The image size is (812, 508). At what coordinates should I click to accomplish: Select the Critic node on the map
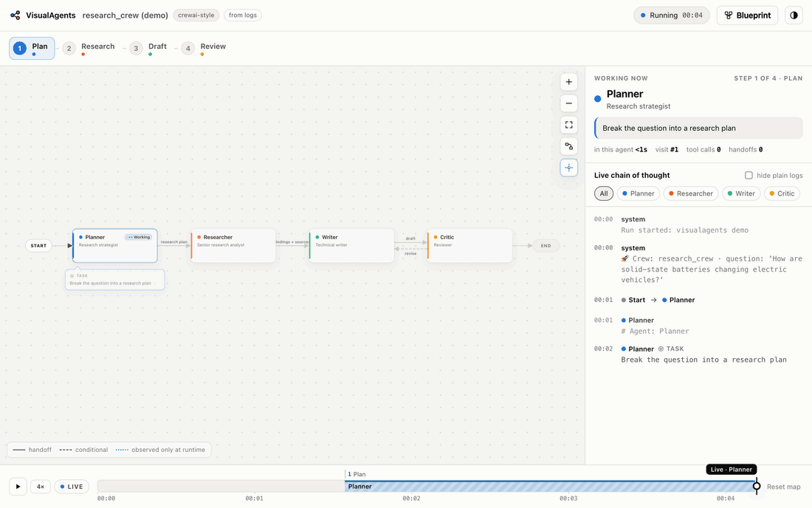(469, 245)
